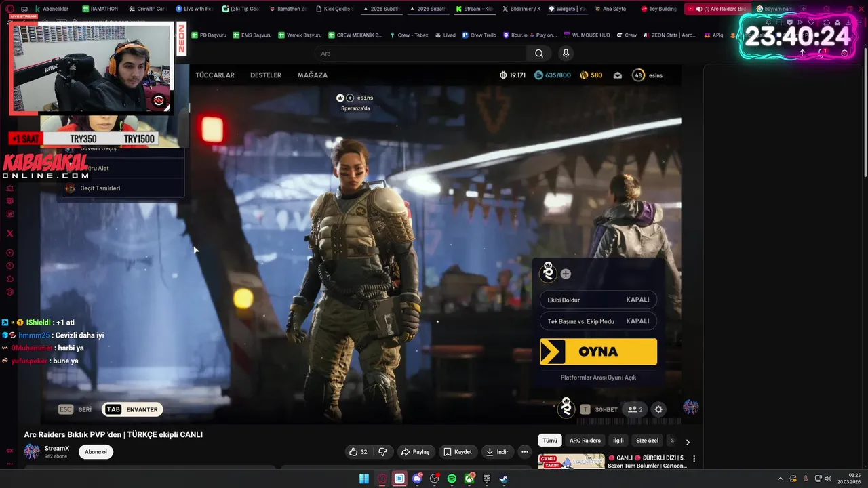Open the MAĞAZA menu in the game
Screen dimensions: 868x488
coord(313,75)
